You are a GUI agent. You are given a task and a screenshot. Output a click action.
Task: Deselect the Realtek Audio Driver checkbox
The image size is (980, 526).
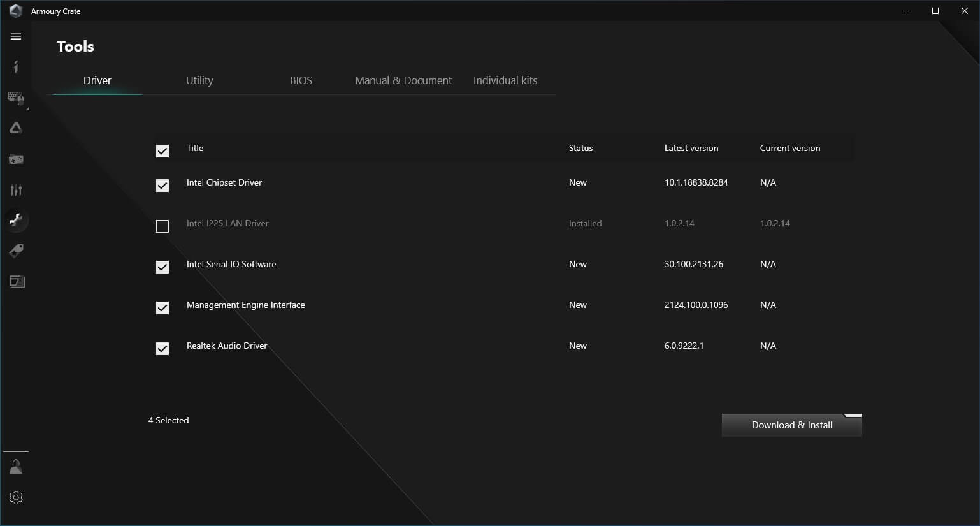[x=162, y=349]
